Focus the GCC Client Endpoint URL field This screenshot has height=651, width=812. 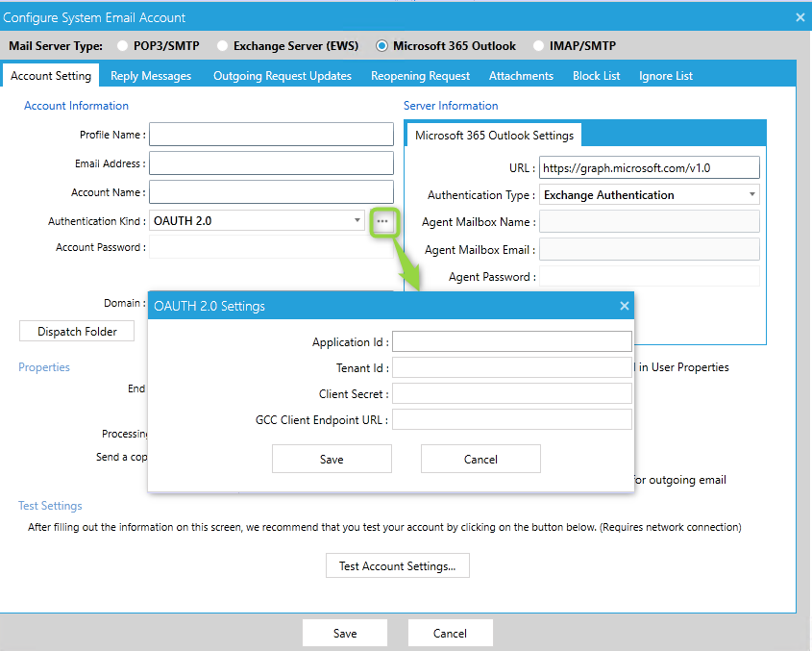[511, 419]
